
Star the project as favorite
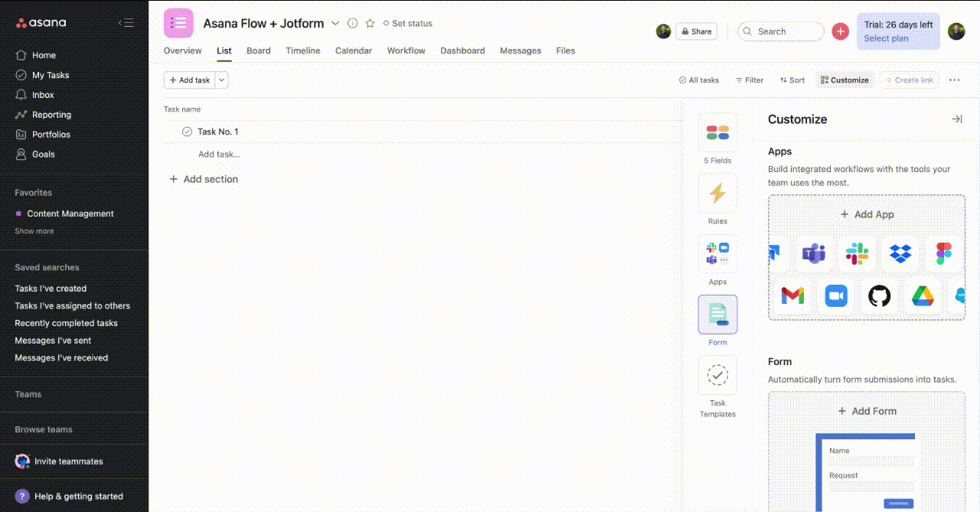click(370, 24)
